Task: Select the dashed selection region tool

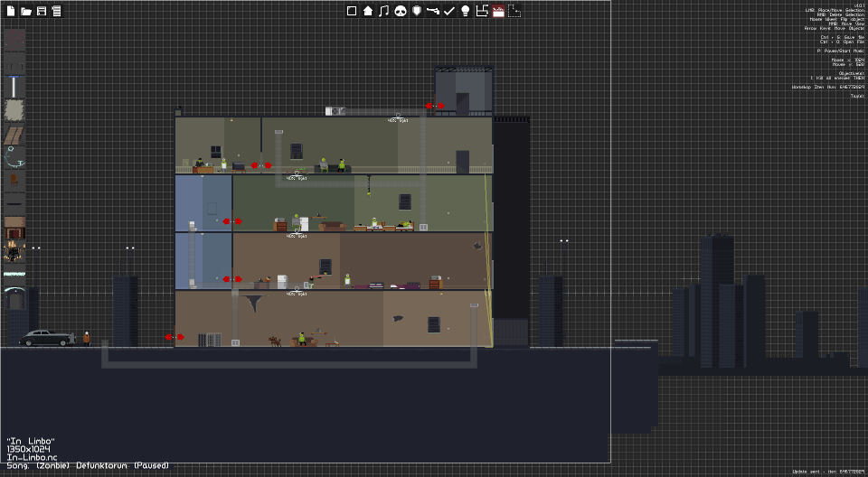Action: (x=514, y=11)
